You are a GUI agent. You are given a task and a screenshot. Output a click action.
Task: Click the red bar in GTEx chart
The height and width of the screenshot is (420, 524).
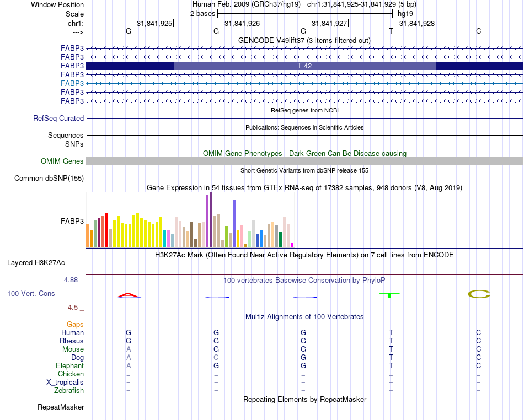tap(106, 230)
